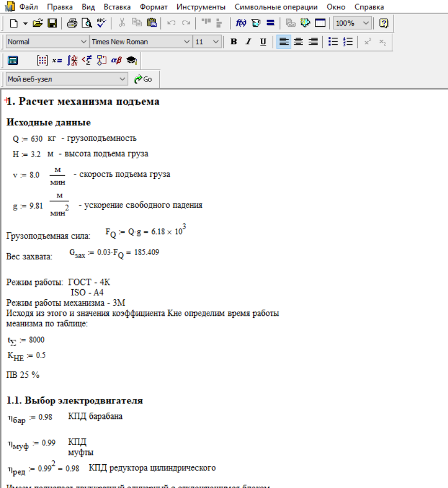Open the Вставка menu
448x488 pixels.
(x=117, y=7)
